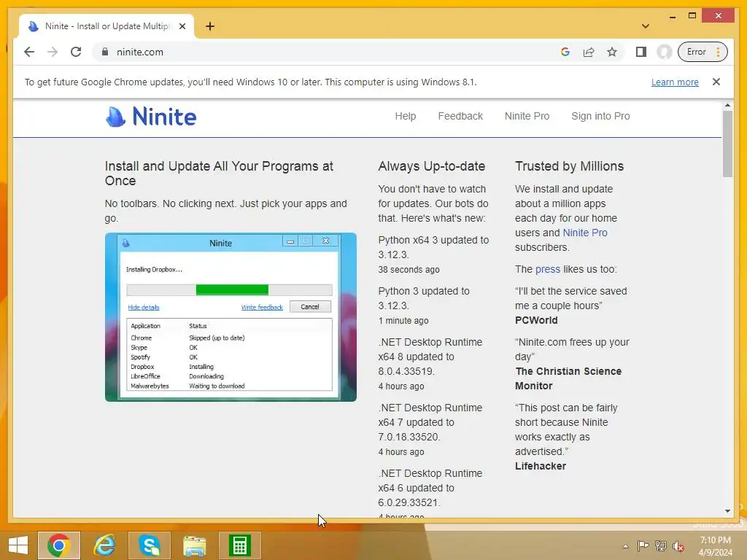Open the Action Center flag icon
This screenshot has width=747, height=560.
point(643,546)
